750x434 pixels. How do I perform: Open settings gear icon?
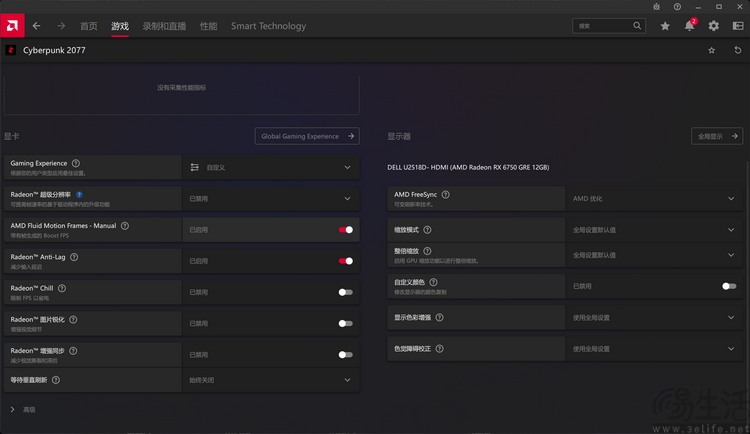point(714,26)
